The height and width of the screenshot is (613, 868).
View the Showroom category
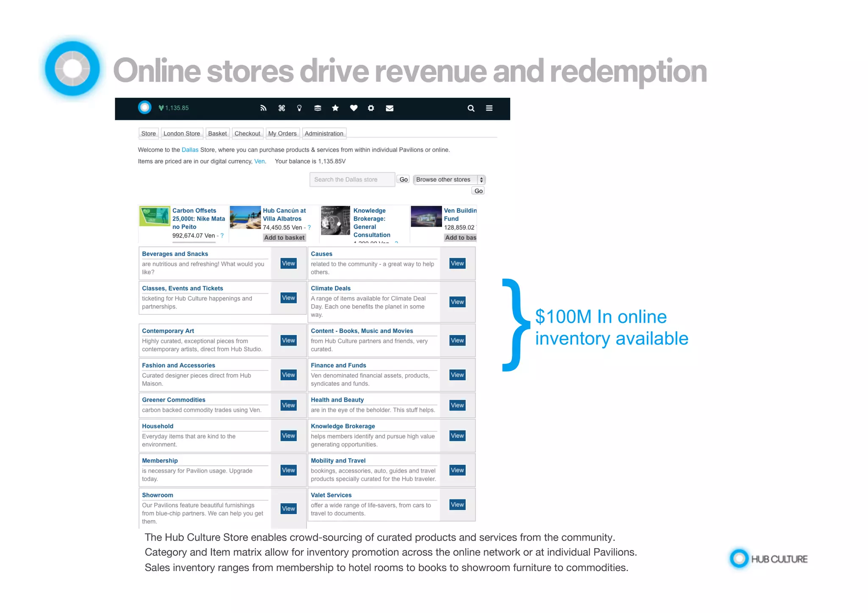289,509
